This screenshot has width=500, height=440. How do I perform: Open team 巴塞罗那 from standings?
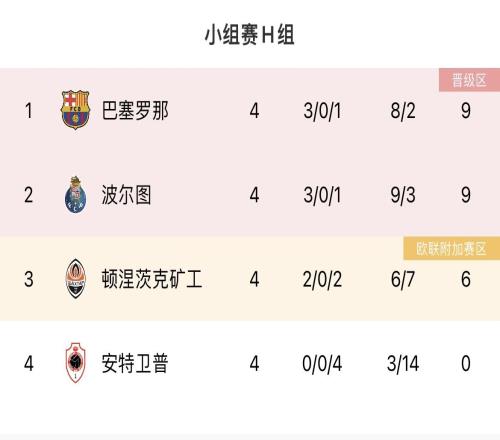[135, 110]
